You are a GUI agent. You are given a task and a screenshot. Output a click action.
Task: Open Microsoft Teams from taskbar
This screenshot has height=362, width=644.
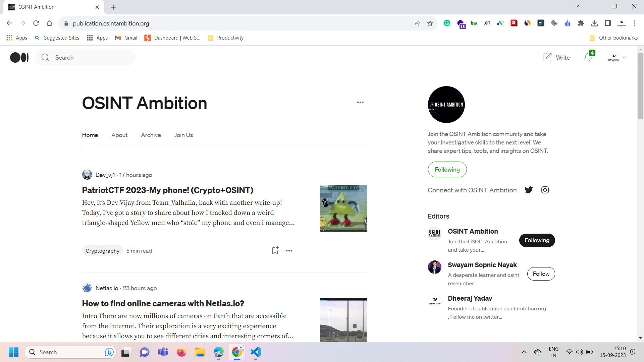click(x=163, y=352)
